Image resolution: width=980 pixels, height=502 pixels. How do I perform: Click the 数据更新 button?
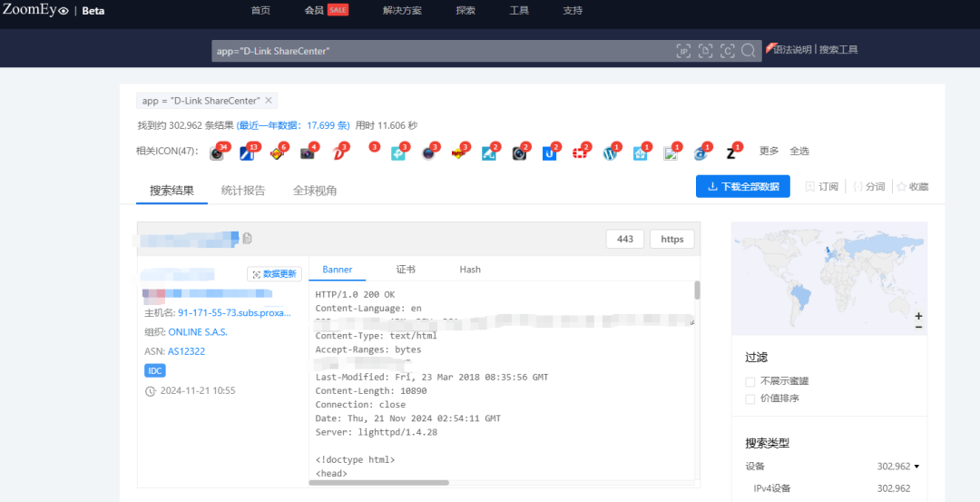point(275,274)
